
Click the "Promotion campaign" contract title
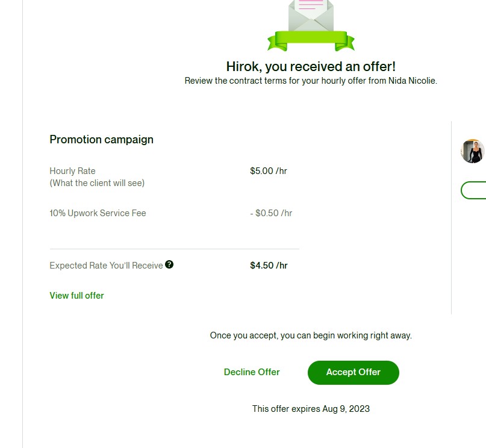pos(101,140)
